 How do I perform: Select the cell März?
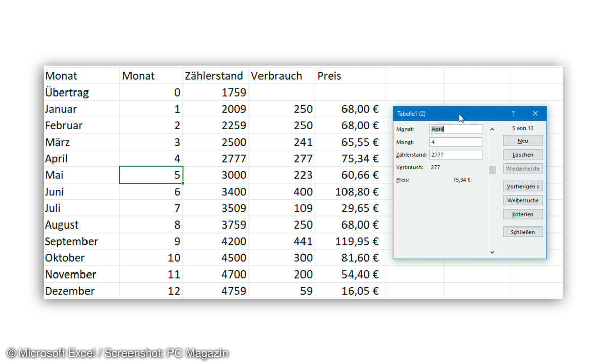pos(81,142)
